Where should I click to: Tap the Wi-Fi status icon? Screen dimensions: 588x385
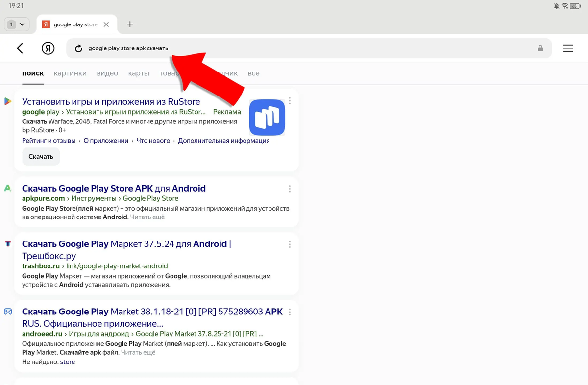point(565,6)
